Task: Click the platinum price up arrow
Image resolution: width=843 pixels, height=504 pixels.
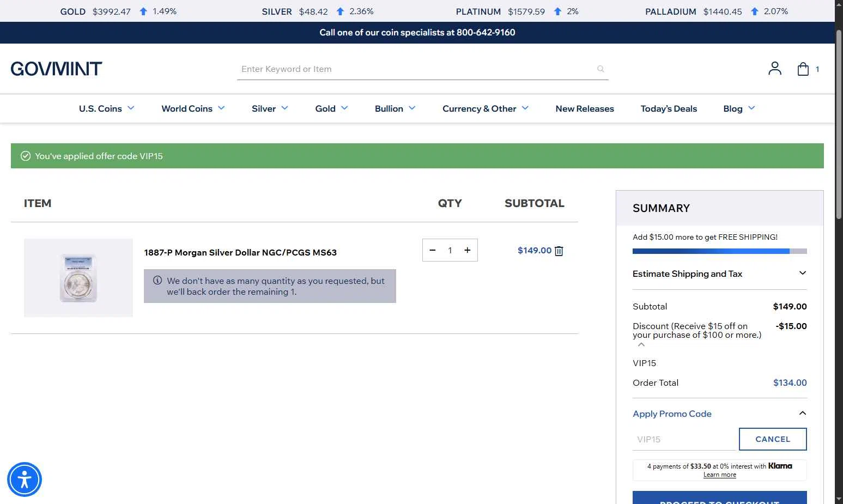Action: [x=557, y=11]
